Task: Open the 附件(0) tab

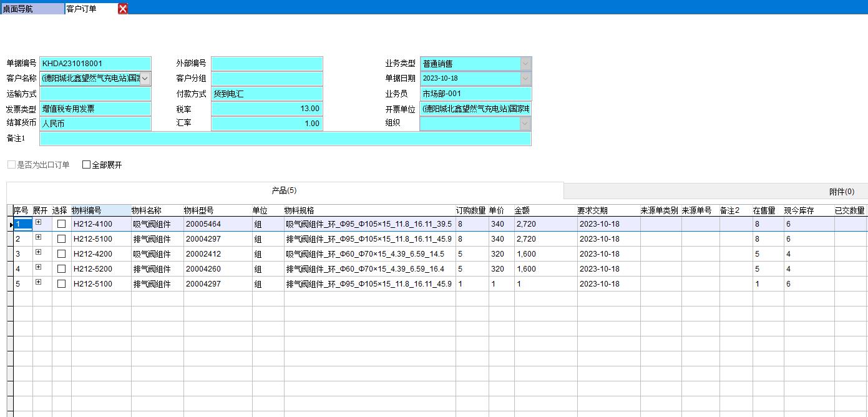Action: coord(841,192)
